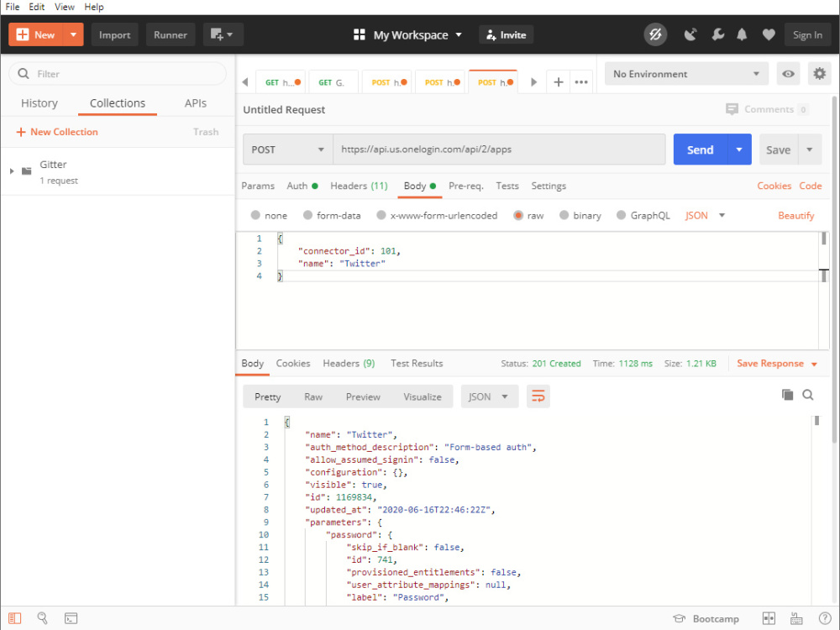Viewport: 840px width, 630px height.
Task: Click the Invite button
Action: (506, 34)
